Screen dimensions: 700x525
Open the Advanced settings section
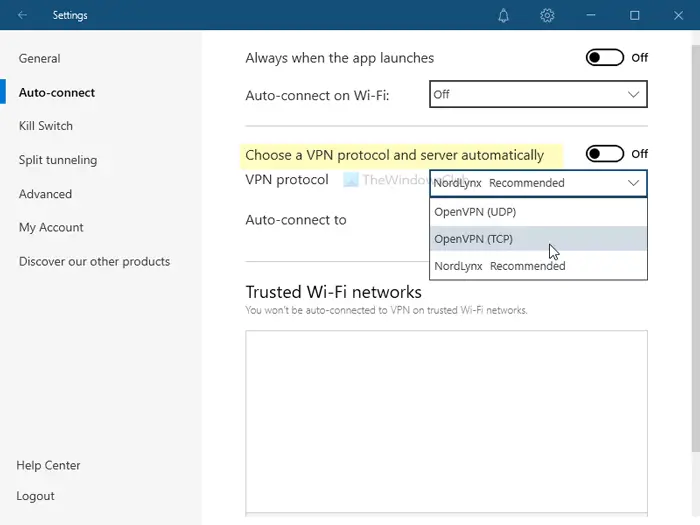tap(46, 194)
